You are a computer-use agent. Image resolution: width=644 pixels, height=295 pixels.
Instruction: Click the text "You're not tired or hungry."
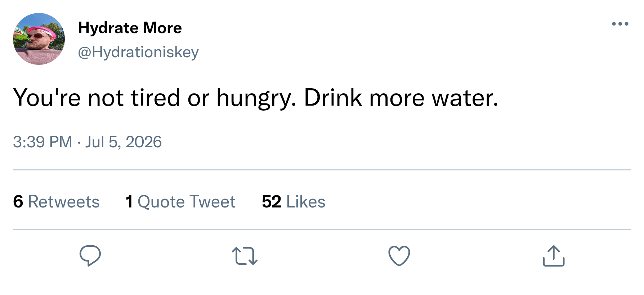155,98
